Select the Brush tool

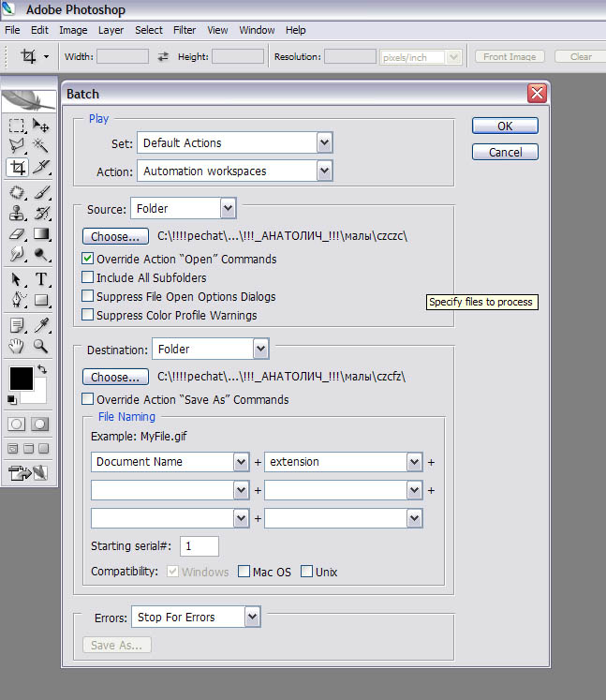click(41, 193)
